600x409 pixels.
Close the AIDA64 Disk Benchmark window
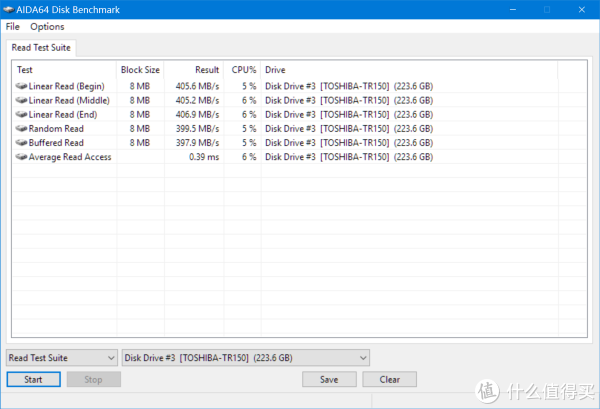pyautogui.click(x=582, y=10)
